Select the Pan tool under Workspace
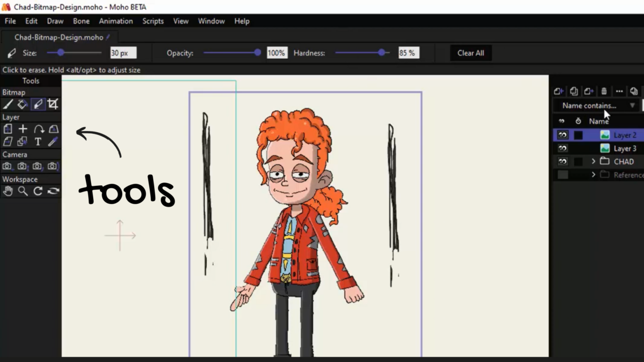Viewport: 644px width, 362px height. pos(8,191)
